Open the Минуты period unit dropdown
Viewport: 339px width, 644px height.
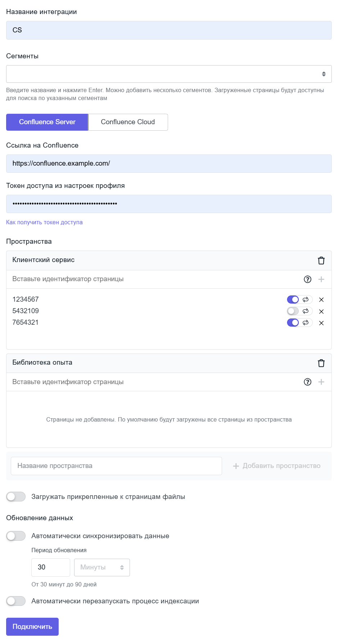[102, 567]
